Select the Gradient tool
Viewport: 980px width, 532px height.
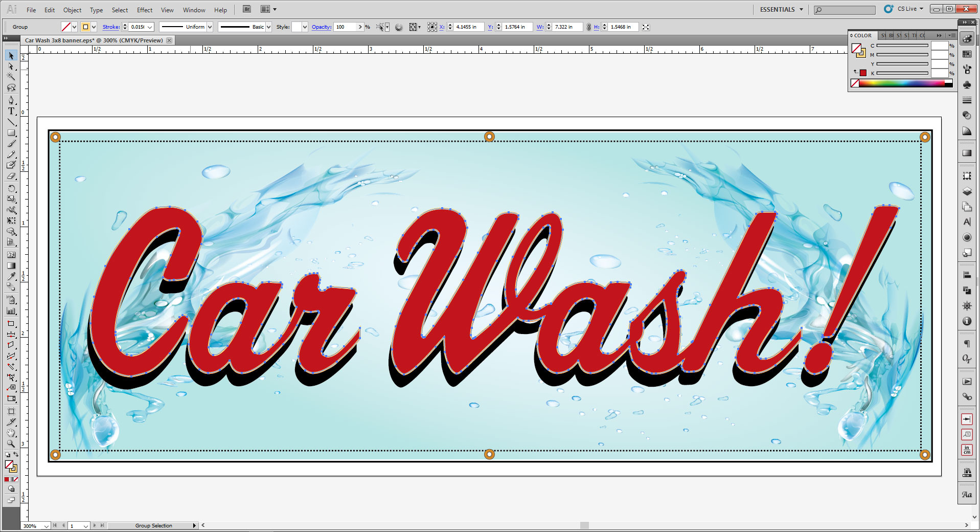click(11, 265)
